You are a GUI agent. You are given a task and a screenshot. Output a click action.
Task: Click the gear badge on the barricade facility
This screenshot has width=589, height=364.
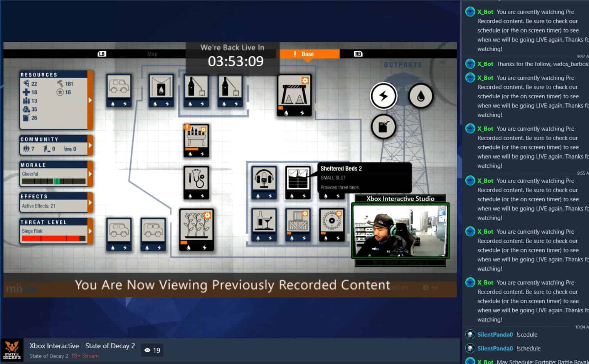(305, 81)
